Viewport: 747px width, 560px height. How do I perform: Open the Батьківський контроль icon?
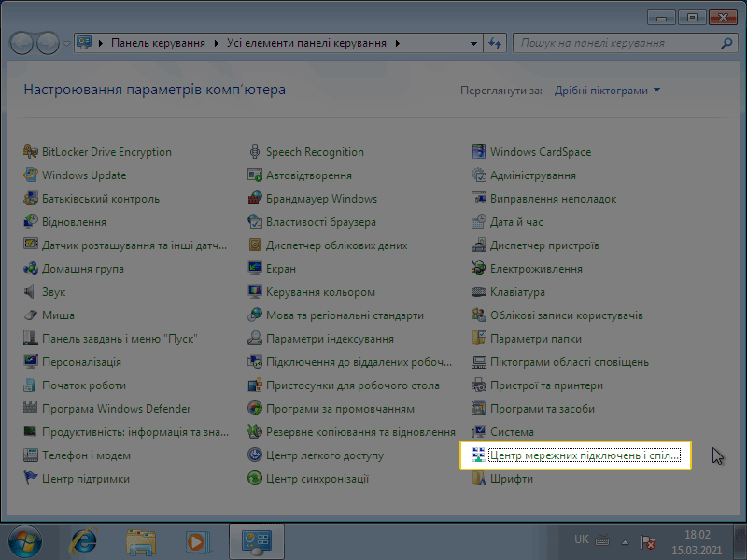click(31, 198)
